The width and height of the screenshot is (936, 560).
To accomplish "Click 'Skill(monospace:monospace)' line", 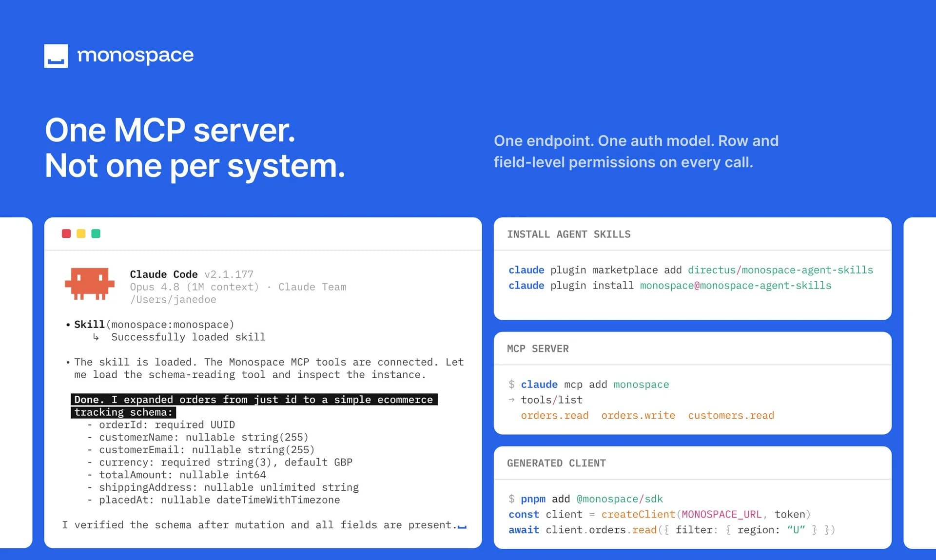I will [154, 325].
